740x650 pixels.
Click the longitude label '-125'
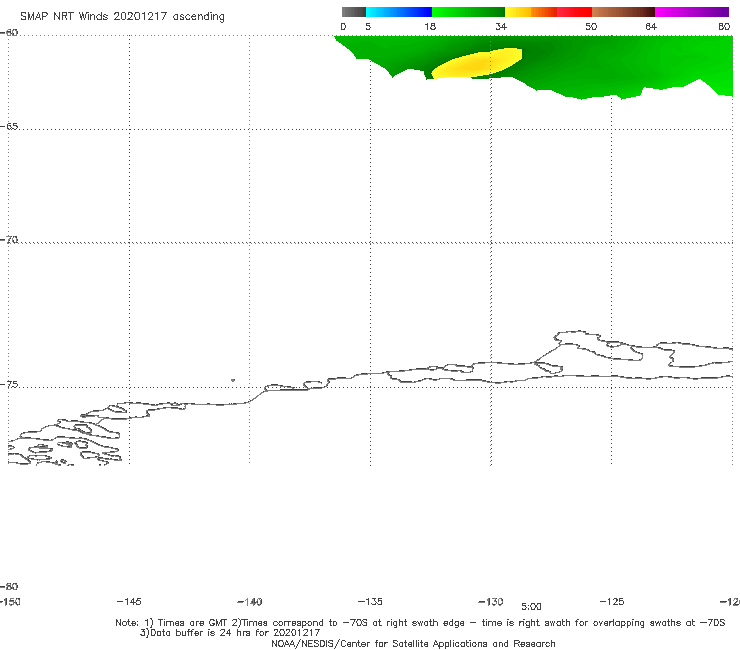(x=612, y=601)
